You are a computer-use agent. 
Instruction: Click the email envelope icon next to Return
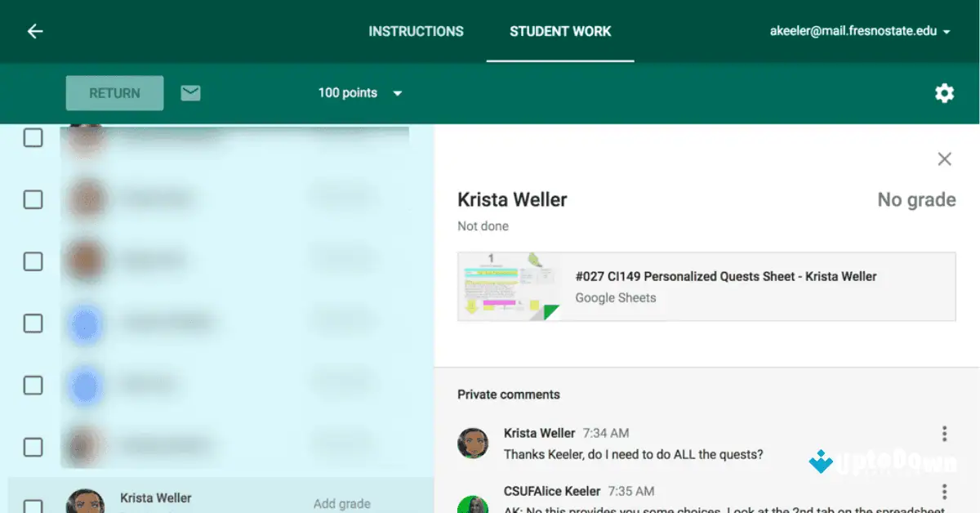(190, 93)
